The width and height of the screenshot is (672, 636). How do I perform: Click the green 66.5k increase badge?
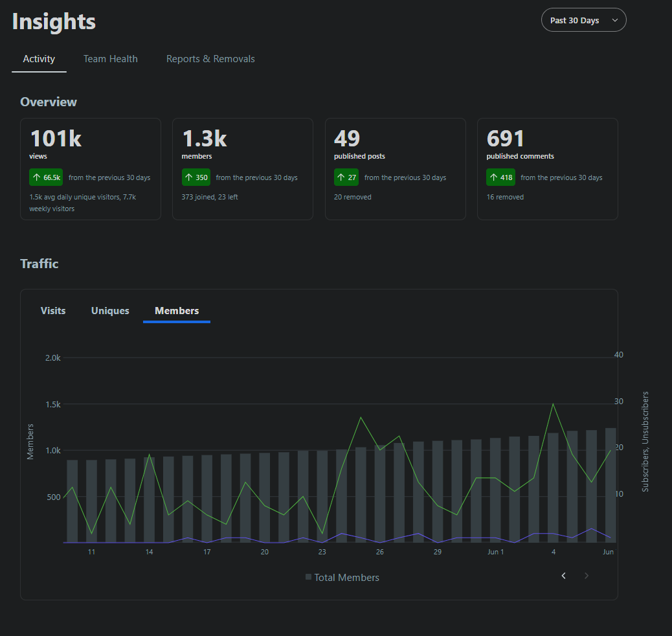pyautogui.click(x=46, y=177)
